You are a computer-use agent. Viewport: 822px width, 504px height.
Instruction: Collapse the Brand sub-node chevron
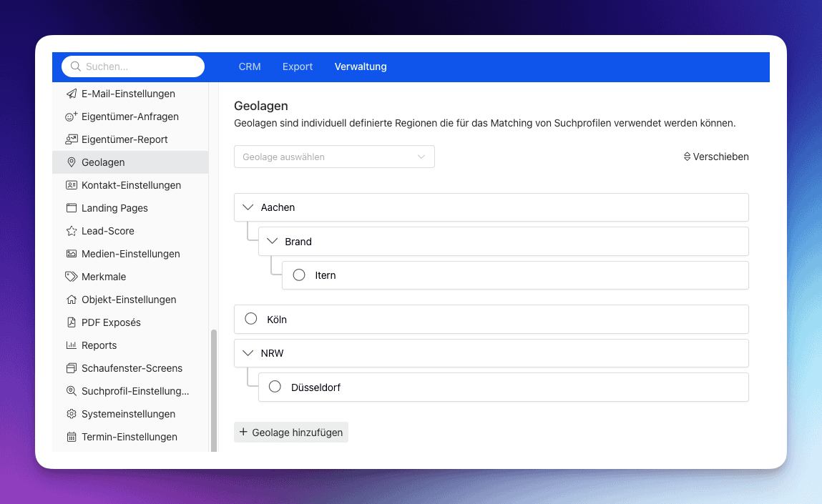coord(272,242)
